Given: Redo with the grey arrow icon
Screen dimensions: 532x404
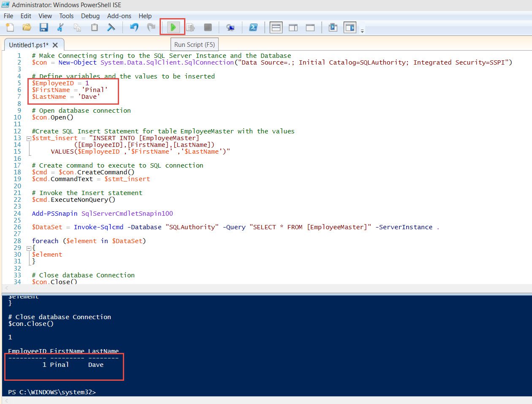Looking at the screenshot, I should pos(151,27).
